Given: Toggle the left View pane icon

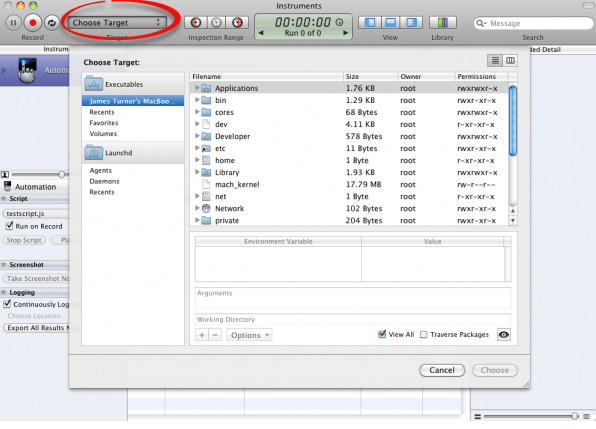Looking at the screenshot, I should [369, 23].
